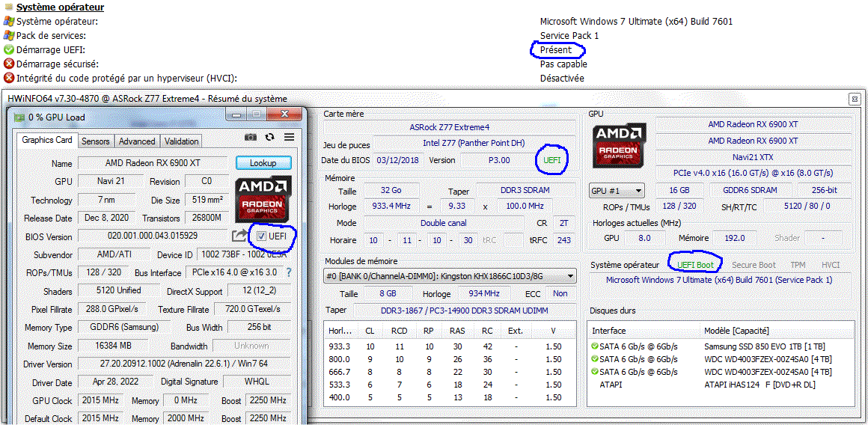Click the green check icon beside Démarrage UEFI
Viewport: 868px width, 425px height.
[x=8, y=50]
